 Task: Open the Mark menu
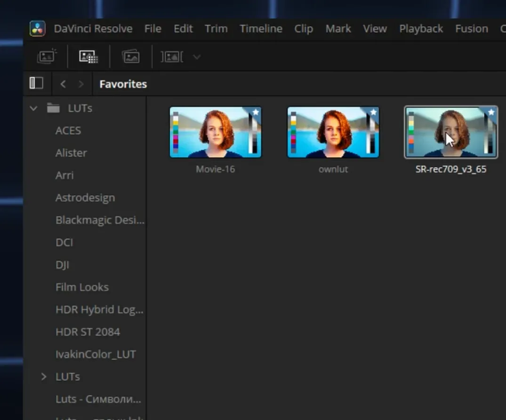click(338, 29)
